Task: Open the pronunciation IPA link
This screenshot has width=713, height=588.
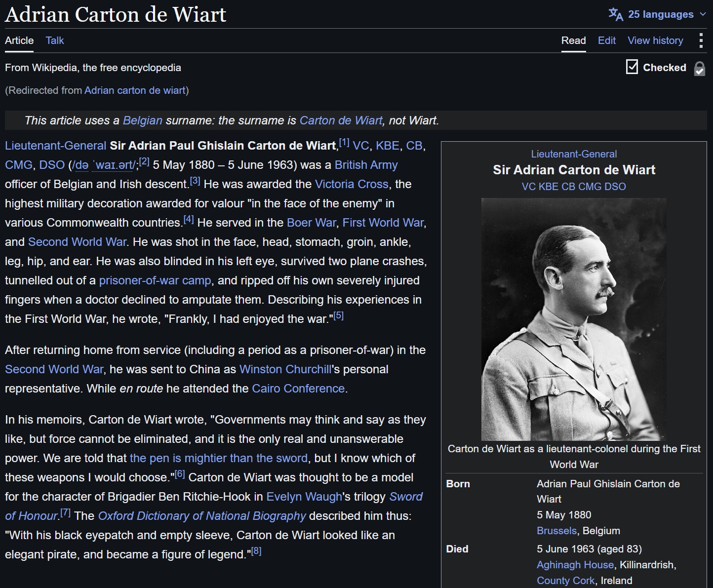Action: click(103, 165)
